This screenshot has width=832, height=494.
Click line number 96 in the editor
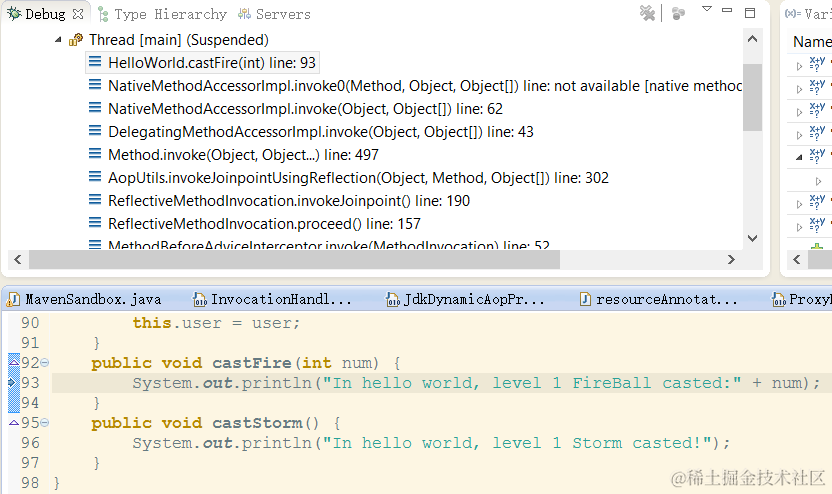point(30,443)
